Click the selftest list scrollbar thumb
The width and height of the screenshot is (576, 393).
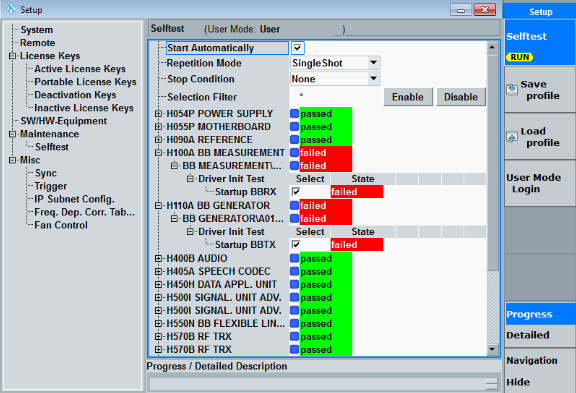tap(492, 162)
